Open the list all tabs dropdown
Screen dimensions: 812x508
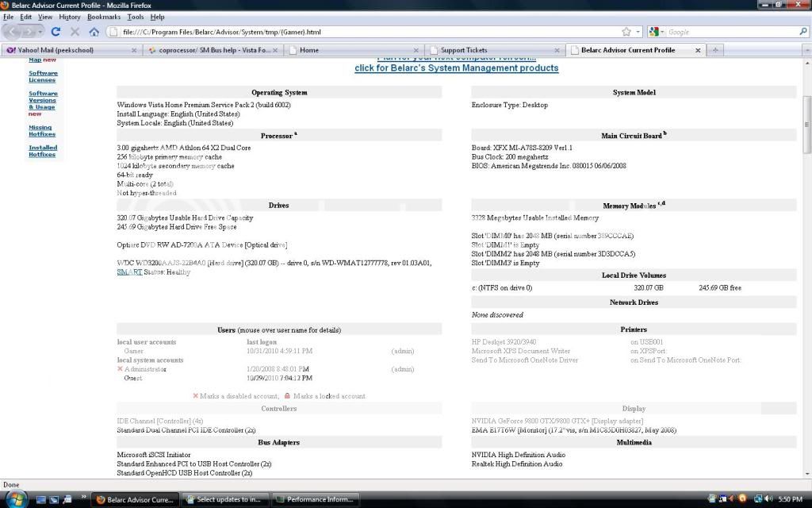tap(806, 50)
